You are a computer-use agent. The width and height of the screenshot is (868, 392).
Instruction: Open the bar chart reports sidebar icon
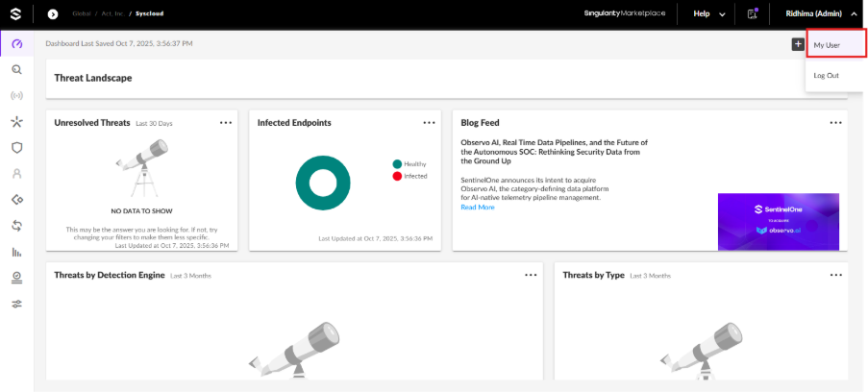click(16, 252)
